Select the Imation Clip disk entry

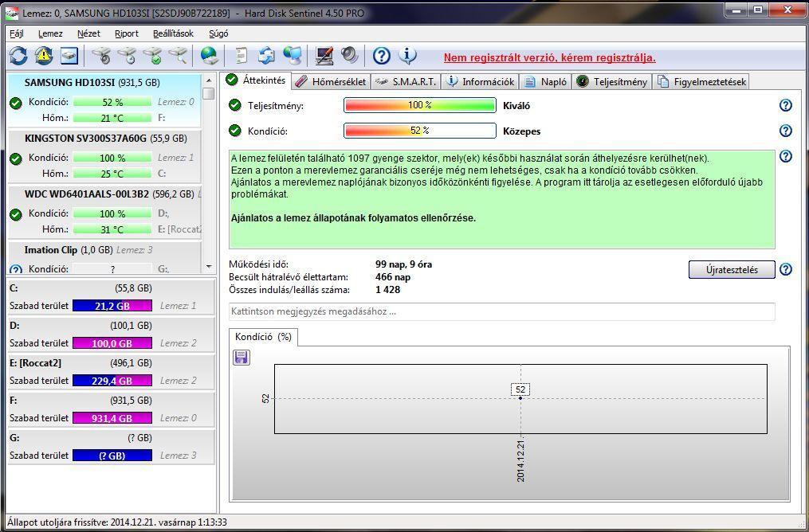click(104, 258)
